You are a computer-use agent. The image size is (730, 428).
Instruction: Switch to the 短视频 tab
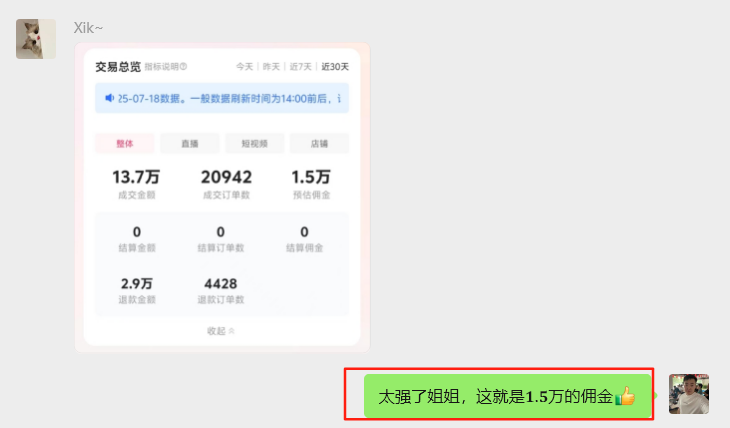tap(255, 143)
